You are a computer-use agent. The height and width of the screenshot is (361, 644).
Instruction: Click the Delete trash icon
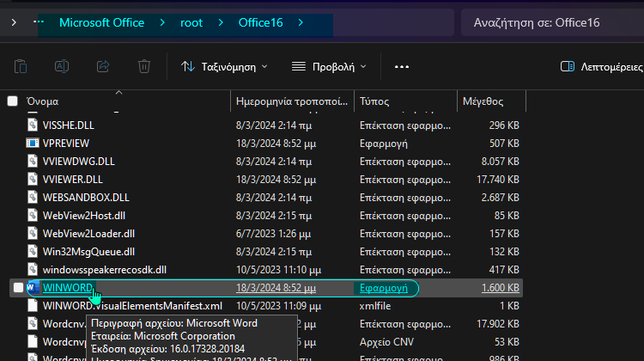(x=143, y=66)
